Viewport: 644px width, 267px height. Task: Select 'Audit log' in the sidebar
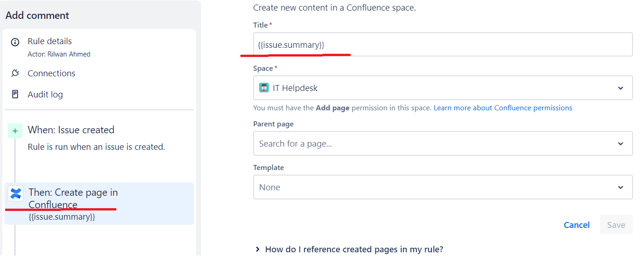point(46,94)
